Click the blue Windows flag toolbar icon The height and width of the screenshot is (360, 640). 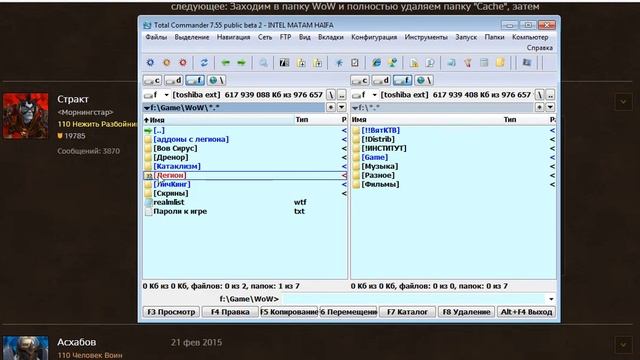click(527, 62)
